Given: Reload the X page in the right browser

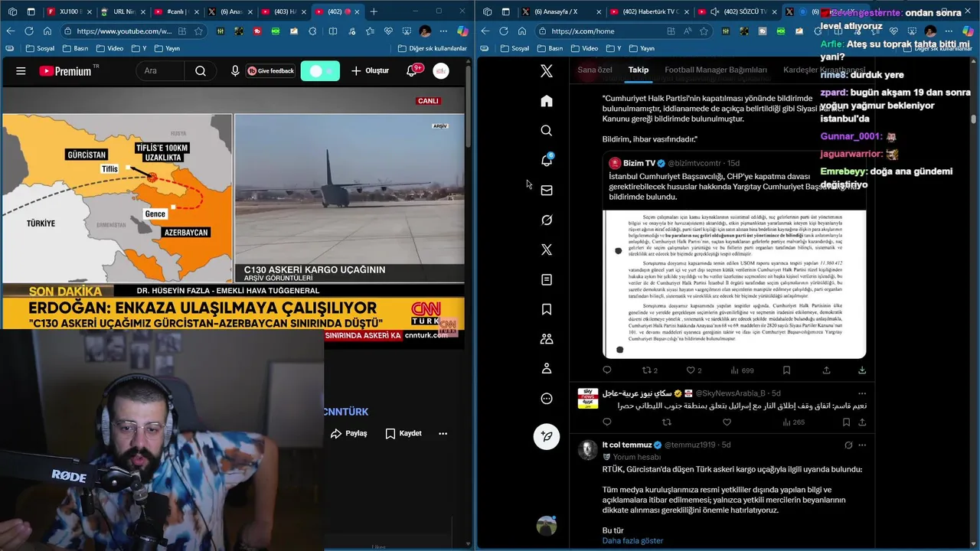Looking at the screenshot, I should tap(503, 31).
